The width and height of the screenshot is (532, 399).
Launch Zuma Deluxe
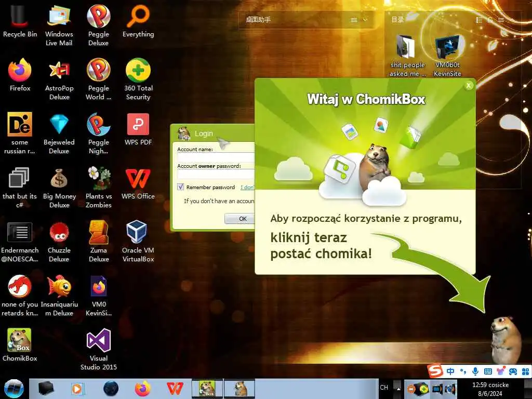coord(98,241)
